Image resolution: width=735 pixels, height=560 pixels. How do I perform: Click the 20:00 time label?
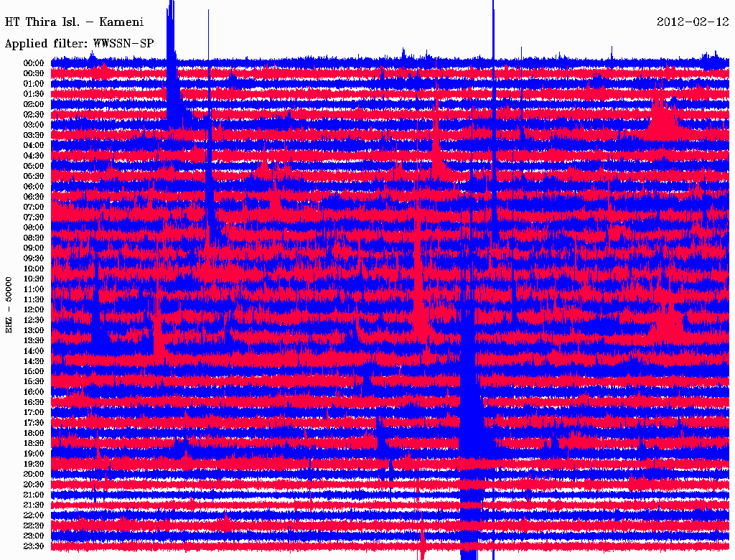point(34,475)
